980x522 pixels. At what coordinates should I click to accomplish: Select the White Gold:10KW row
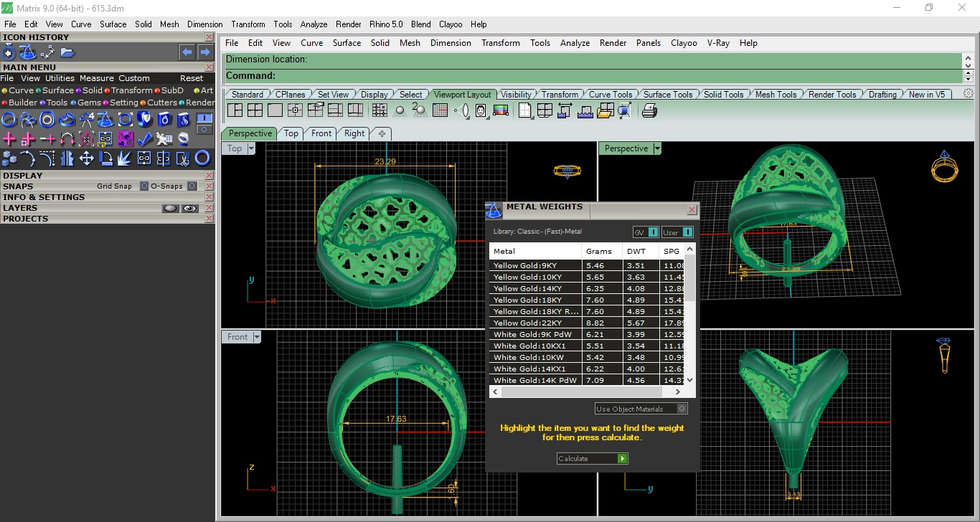pos(587,357)
